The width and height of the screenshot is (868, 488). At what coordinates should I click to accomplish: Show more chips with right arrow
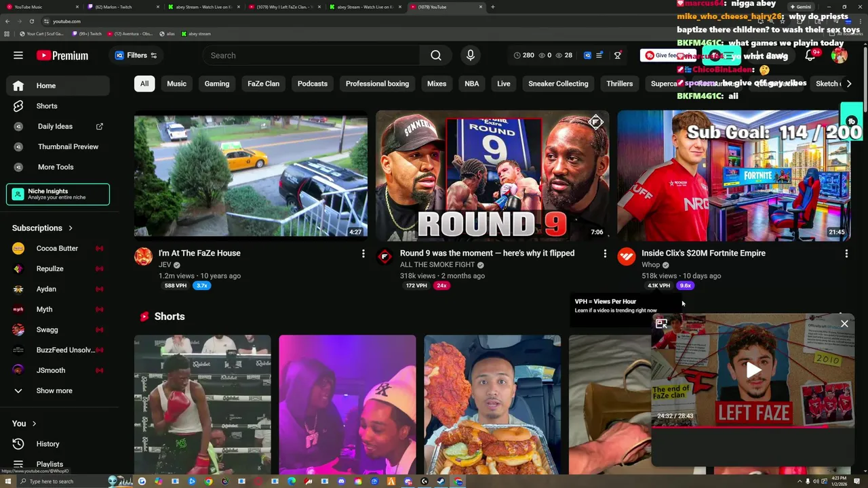tap(848, 84)
